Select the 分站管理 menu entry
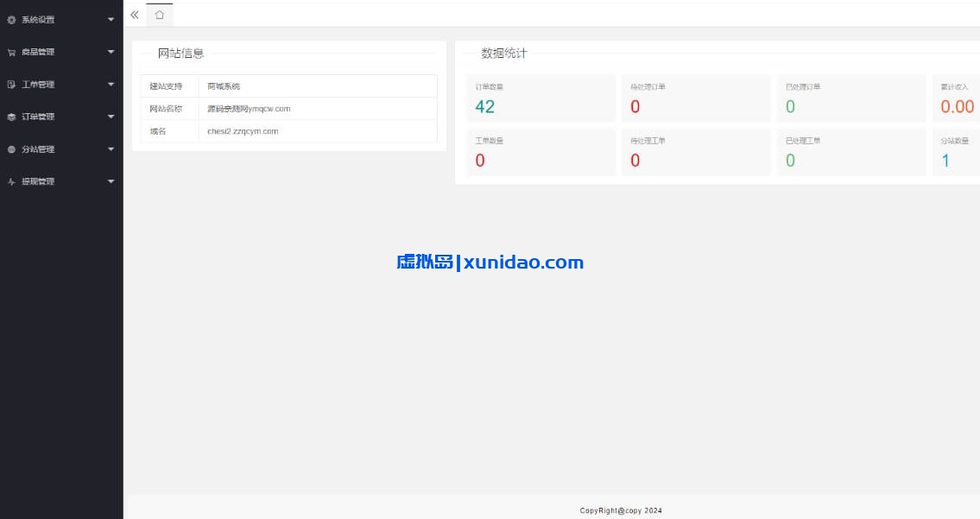980x519 pixels. (x=40, y=149)
